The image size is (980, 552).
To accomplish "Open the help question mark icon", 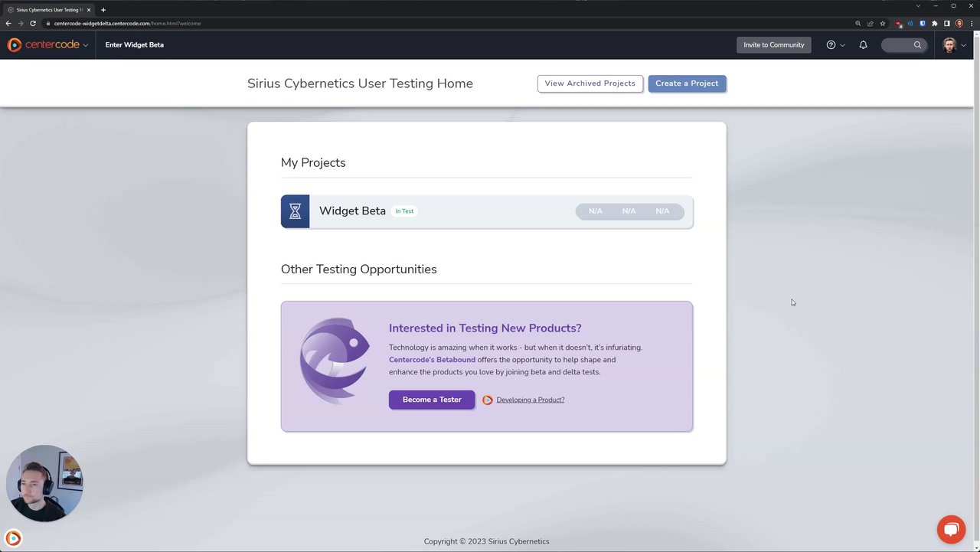I will coord(831,45).
